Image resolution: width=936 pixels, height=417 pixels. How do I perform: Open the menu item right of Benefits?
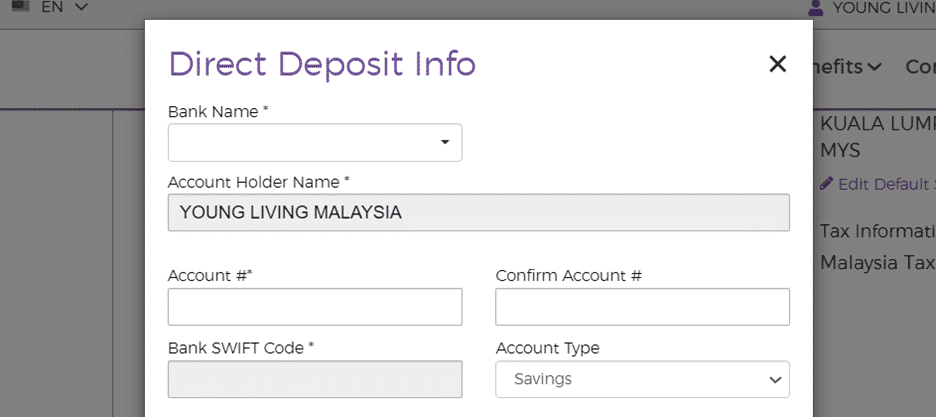tap(920, 67)
